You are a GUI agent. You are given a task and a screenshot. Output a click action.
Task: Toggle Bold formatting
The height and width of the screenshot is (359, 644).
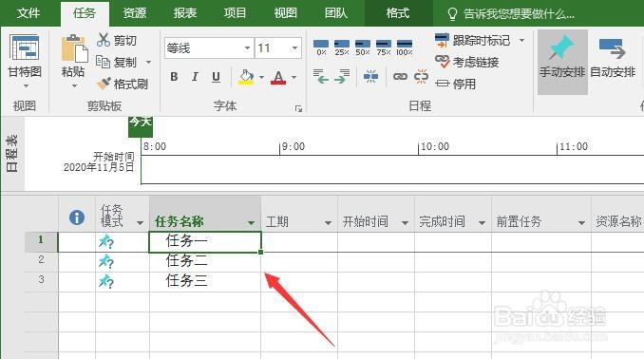pyautogui.click(x=174, y=77)
